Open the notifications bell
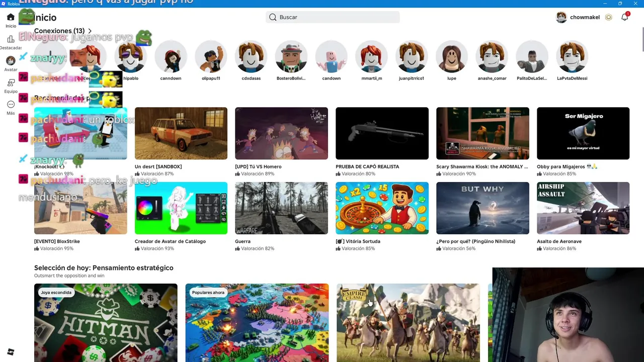The height and width of the screenshot is (362, 644). pyautogui.click(x=624, y=17)
